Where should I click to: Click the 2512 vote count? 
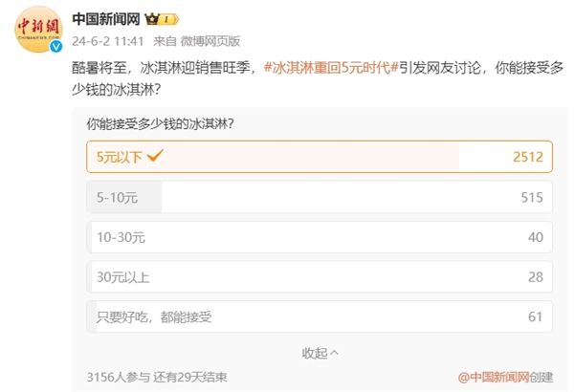coord(528,157)
